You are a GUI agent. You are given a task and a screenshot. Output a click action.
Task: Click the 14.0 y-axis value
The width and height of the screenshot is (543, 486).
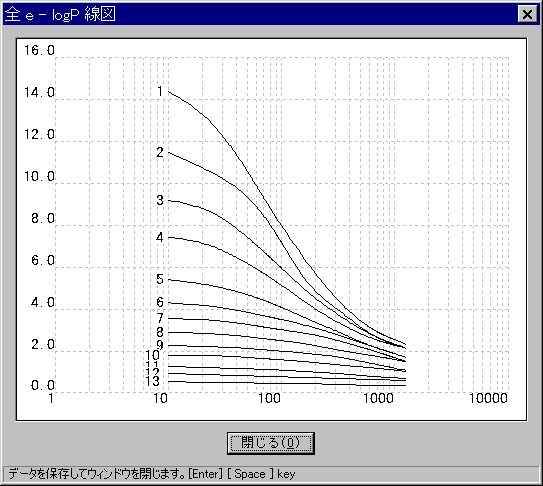pos(39,92)
